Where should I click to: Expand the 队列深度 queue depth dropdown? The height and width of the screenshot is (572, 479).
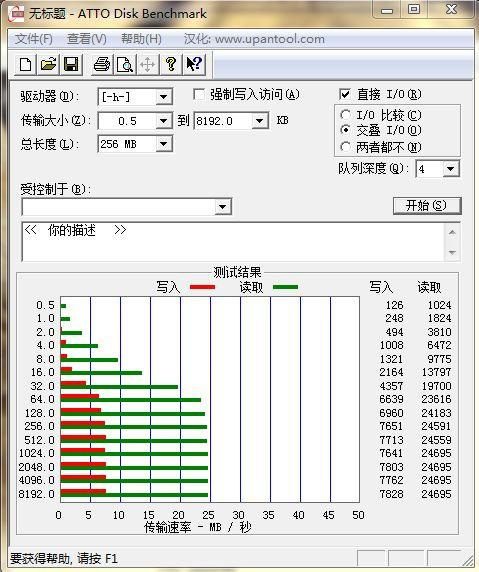[451, 169]
